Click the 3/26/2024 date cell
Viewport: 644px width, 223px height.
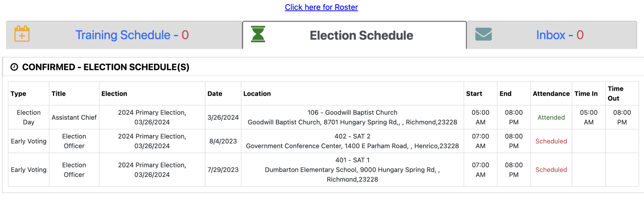223,117
